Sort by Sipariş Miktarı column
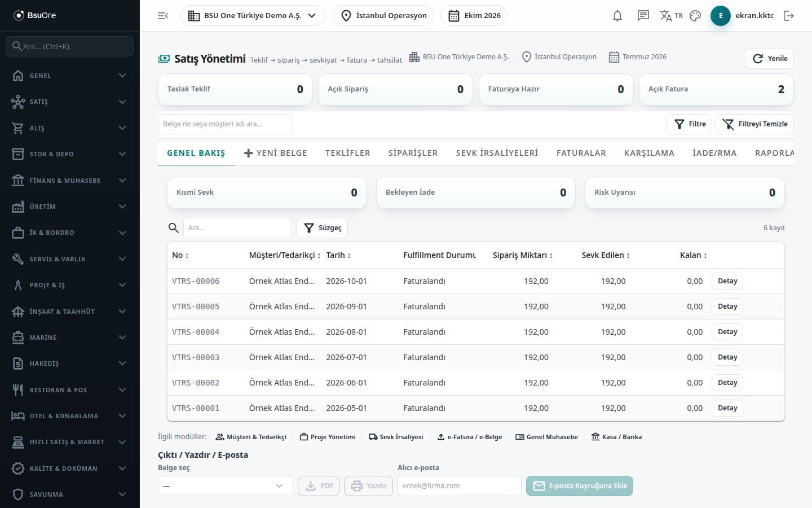 pos(523,255)
